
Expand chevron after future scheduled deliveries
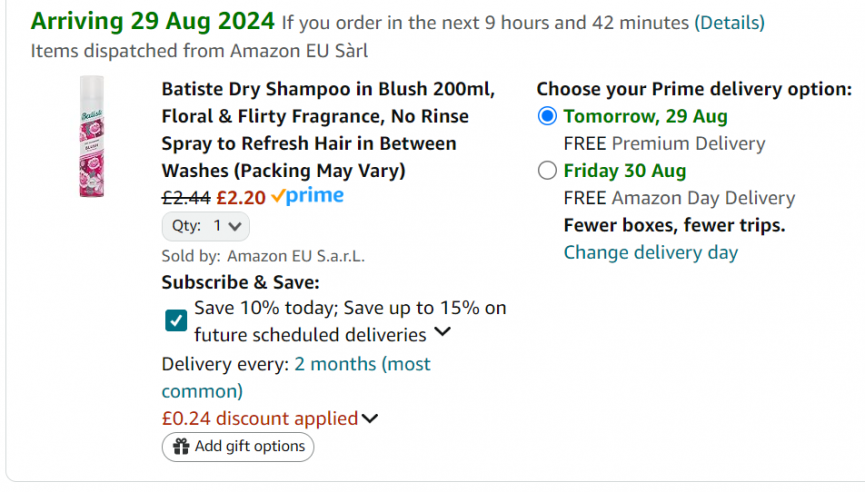(442, 333)
